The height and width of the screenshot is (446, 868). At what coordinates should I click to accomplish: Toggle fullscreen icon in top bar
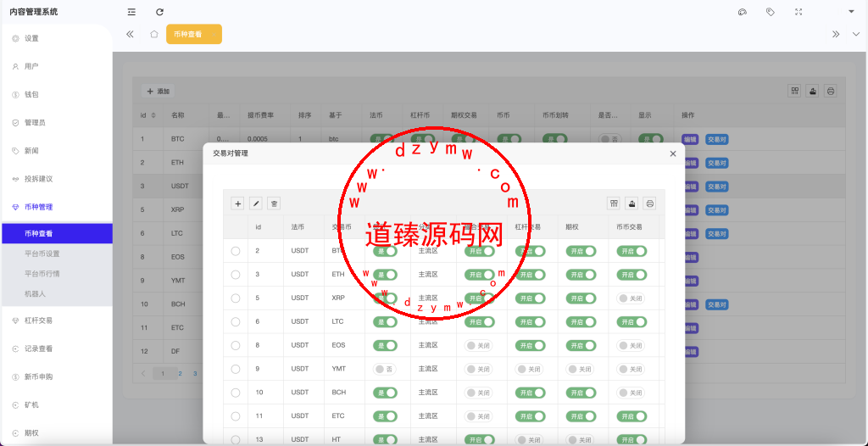click(798, 12)
